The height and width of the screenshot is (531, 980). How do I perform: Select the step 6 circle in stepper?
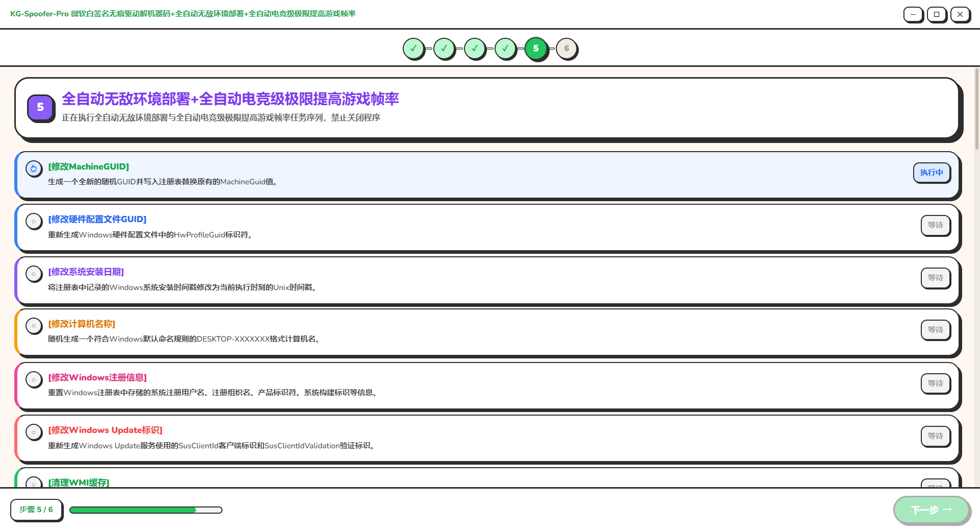pos(567,49)
